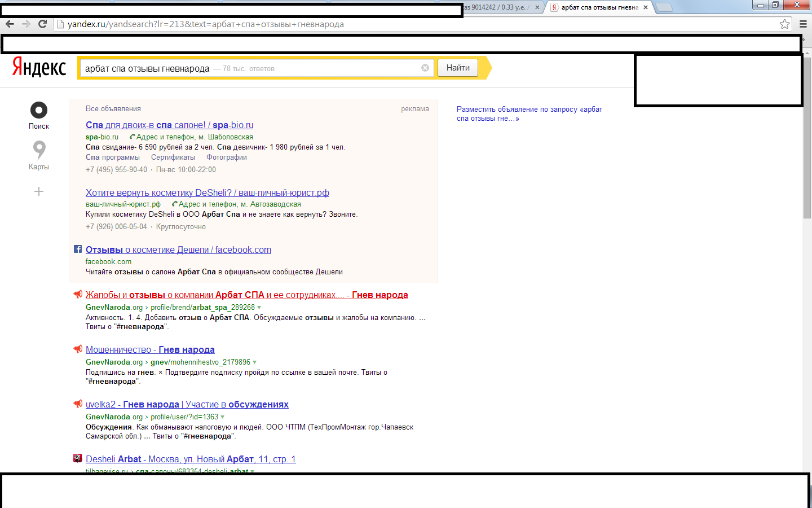Open the Сертификаты sitelink
The width and height of the screenshot is (812, 508).
[173, 157]
